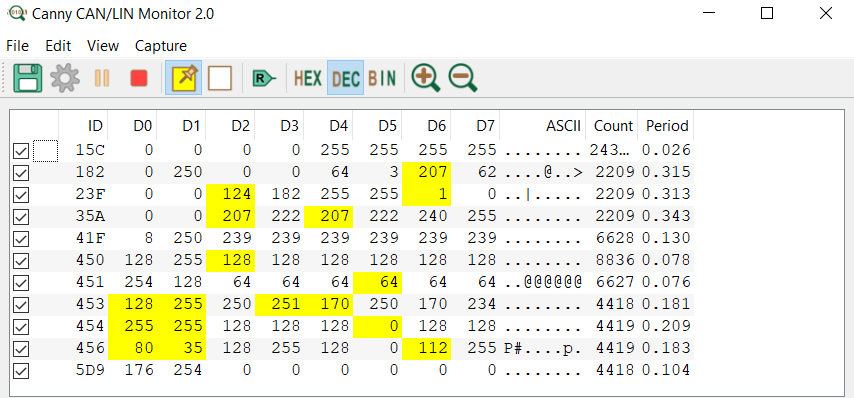This screenshot has height=398, width=854.
Task: Pause capture with the pause icon
Action: (x=102, y=78)
